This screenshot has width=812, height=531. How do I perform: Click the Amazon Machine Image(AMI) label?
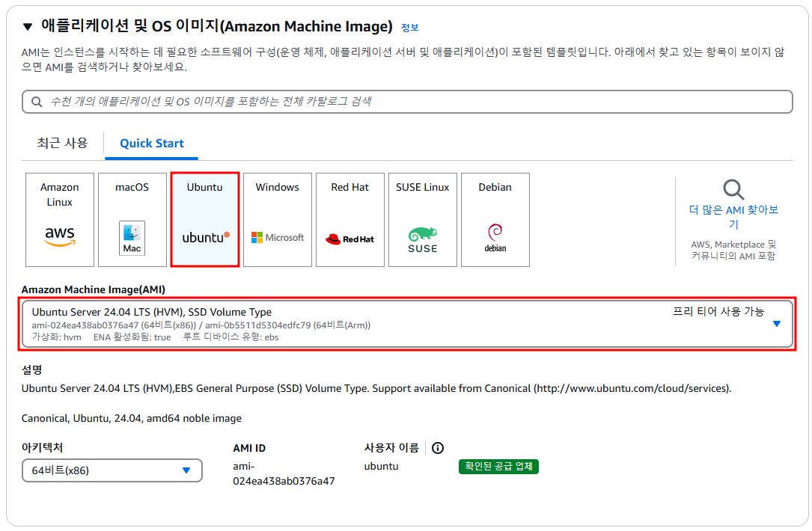click(x=94, y=290)
